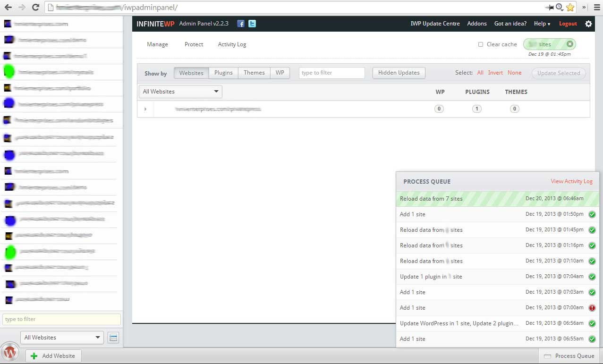Click the Themes update count badge

click(515, 109)
